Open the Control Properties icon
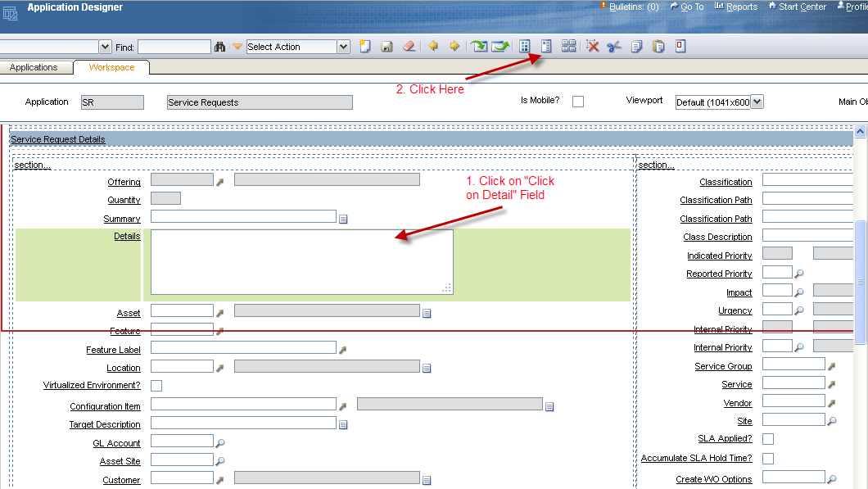Viewport: 868px width, 489px height. [546, 46]
